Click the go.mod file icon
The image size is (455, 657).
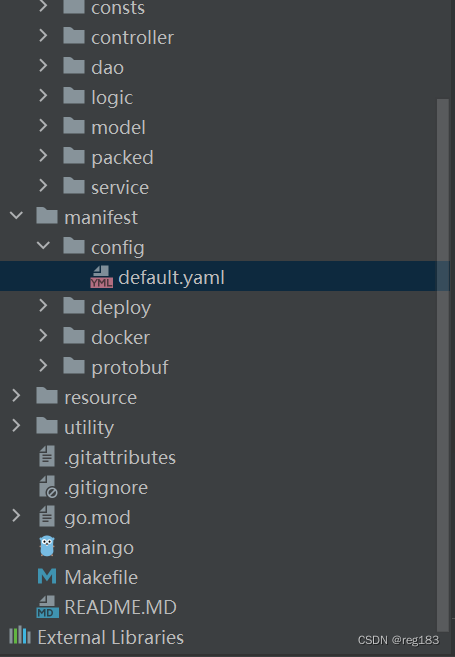click(47, 517)
